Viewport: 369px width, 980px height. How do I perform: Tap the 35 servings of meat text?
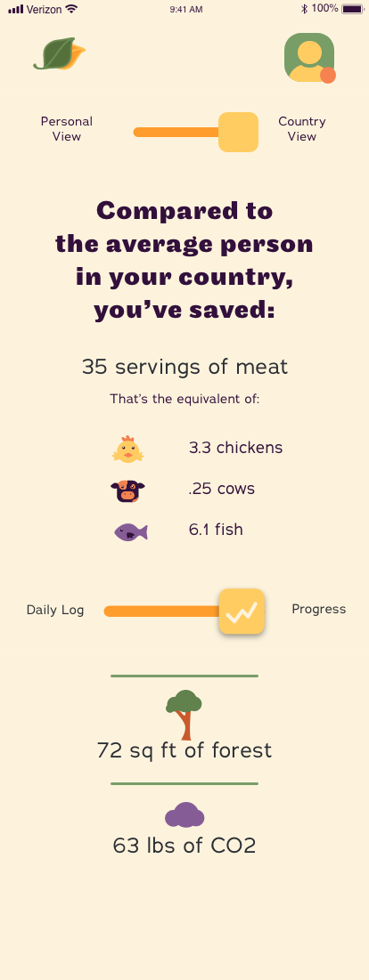click(185, 366)
